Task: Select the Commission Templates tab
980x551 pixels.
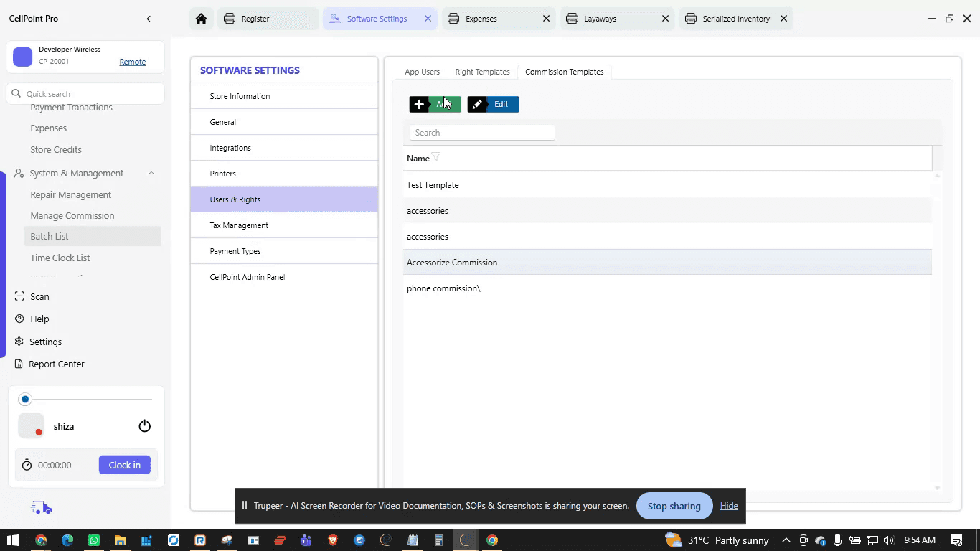Action: [x=565, y=72]
